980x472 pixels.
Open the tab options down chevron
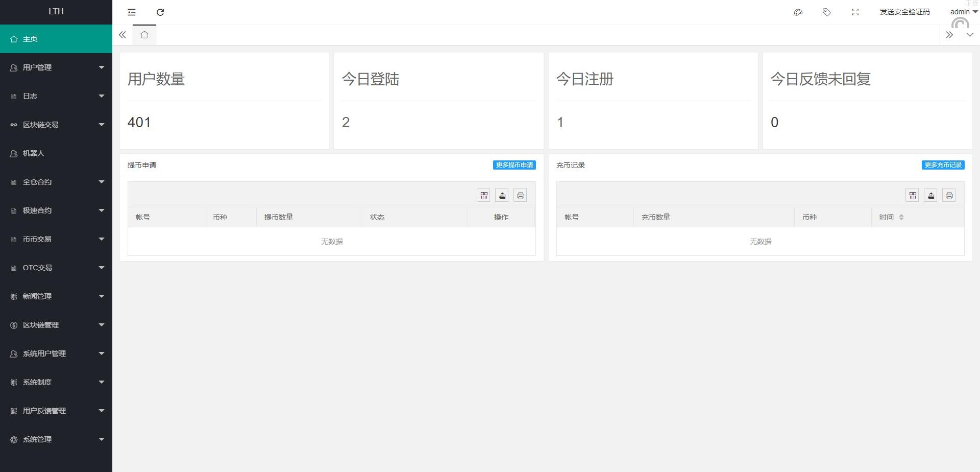(970, 35)
